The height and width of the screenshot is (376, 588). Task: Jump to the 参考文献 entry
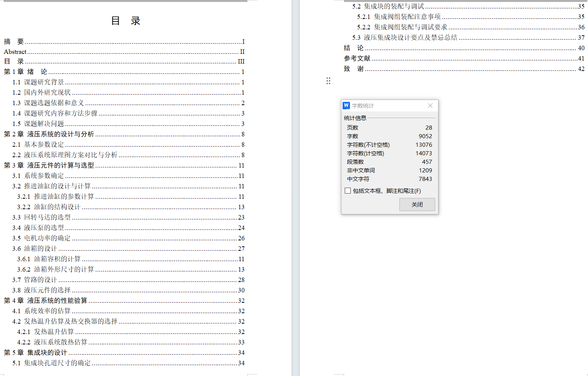(x=464, y=58)
